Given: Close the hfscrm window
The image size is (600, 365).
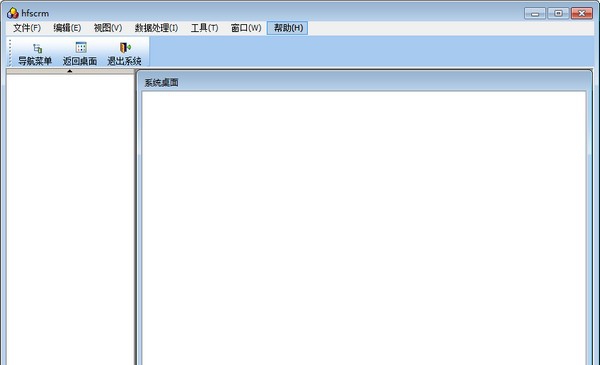Looking at the screenshot, I should pos(582,13).
